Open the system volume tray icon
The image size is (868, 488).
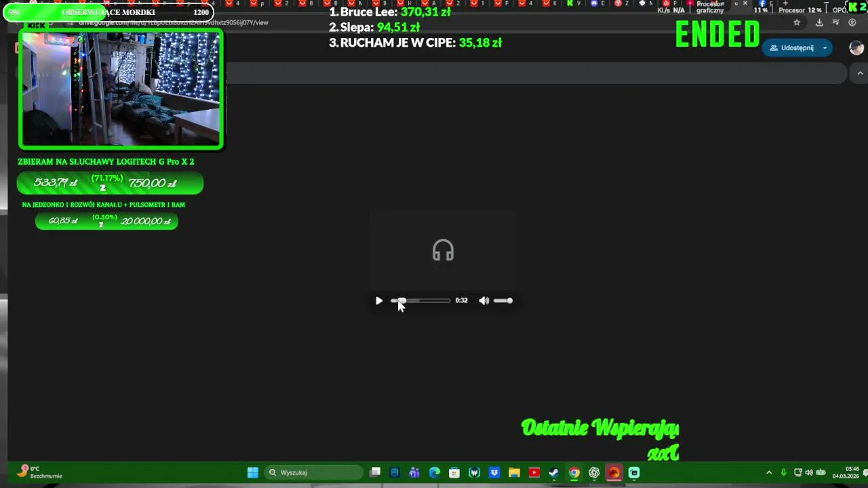(809, 472)
